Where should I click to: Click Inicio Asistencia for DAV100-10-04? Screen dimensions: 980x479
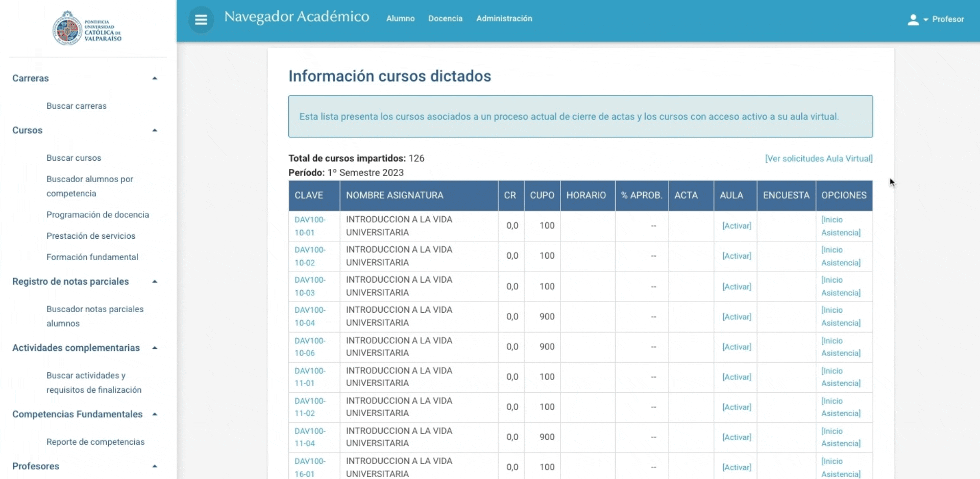click(x=841, y=316)
